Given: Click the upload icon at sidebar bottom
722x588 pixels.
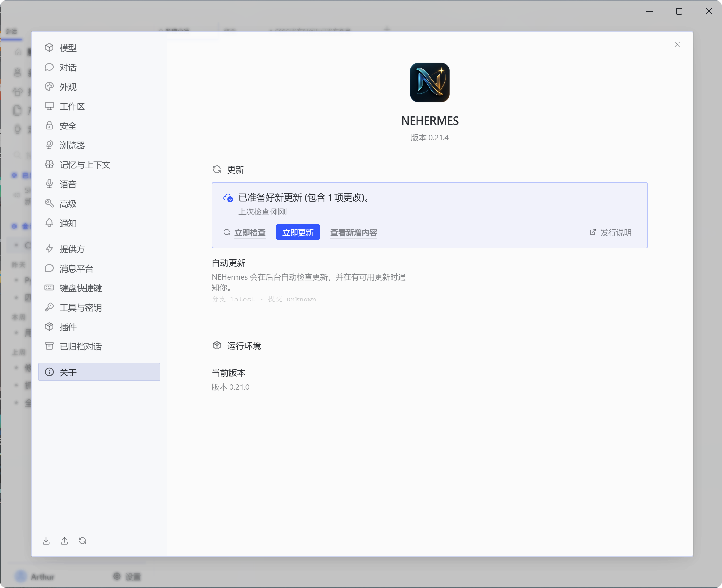Looking at the screenshot, I should pyautogui.click(x=64, y=541).
